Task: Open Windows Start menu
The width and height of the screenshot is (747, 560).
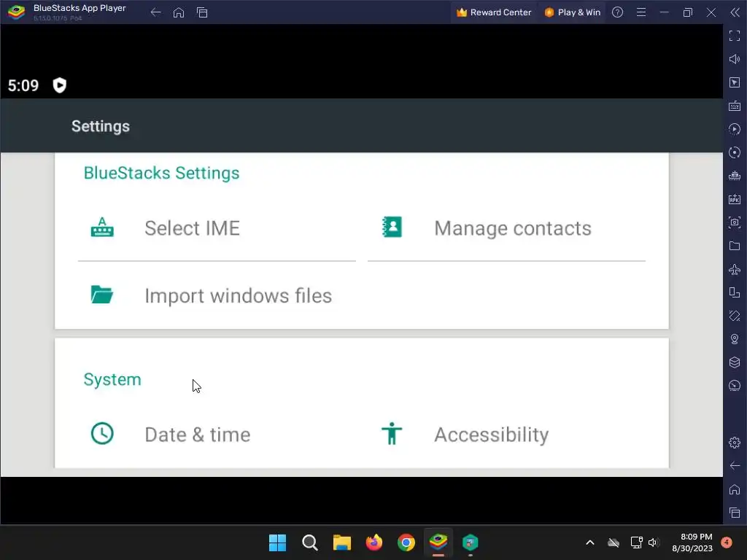Action: pyautogui.click(x=278, y=542)
